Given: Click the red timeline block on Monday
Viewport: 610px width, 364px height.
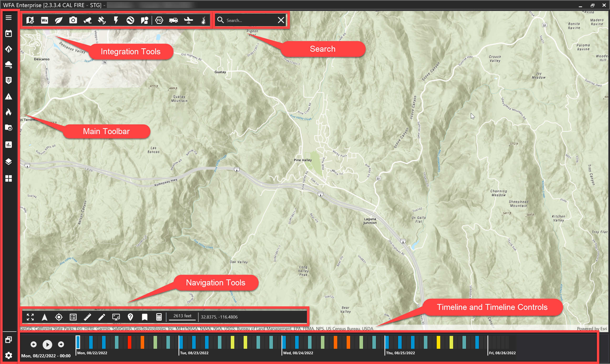Looking at the screenshot, I should pos(129,342).
